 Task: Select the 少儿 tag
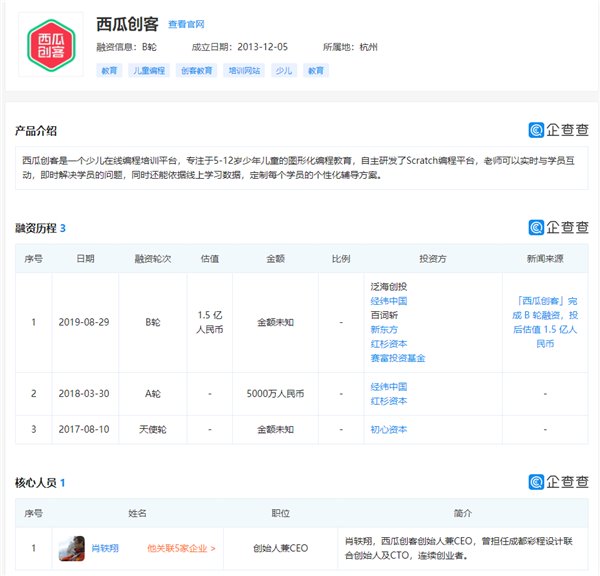(x=284, y=70)
